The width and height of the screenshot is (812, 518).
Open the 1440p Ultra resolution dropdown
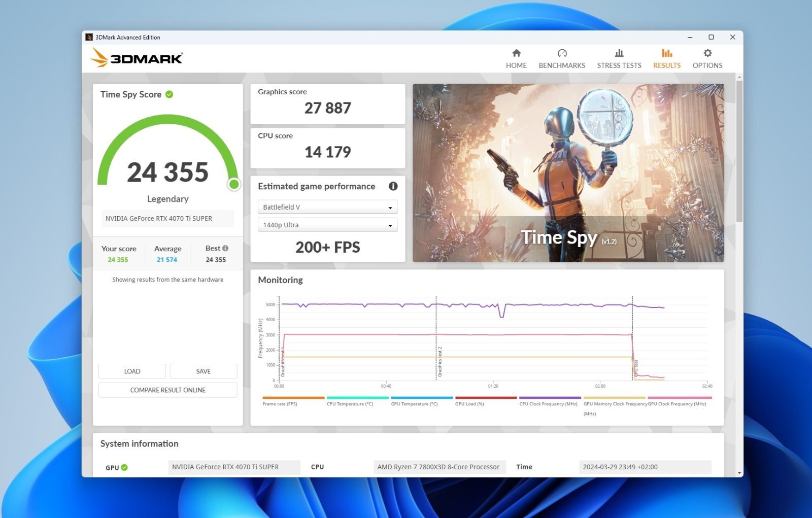point(328,225)
